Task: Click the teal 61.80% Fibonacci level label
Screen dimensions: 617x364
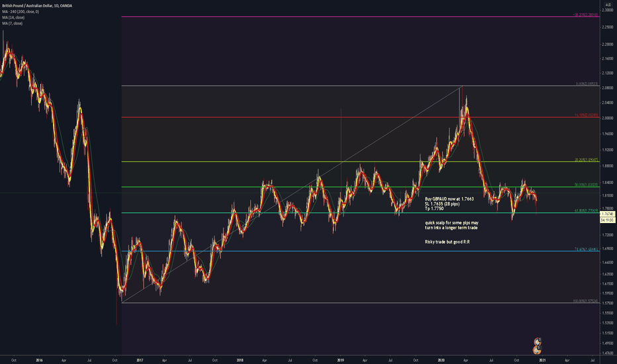Action: 587,210
